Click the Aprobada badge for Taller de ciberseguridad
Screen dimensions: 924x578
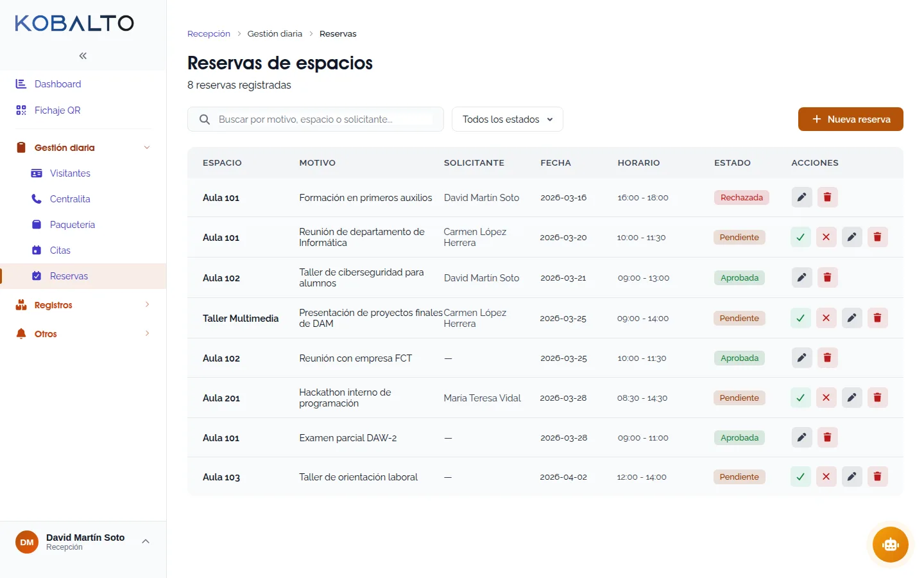pos(739,277)
